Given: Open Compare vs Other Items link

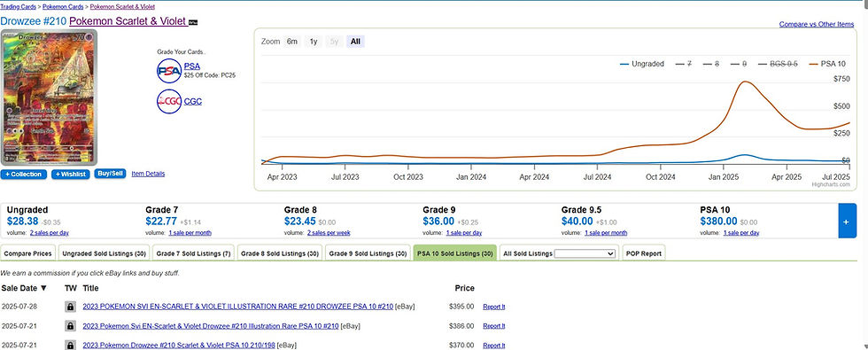Looking at the screenshot, I should coord(817,25).
